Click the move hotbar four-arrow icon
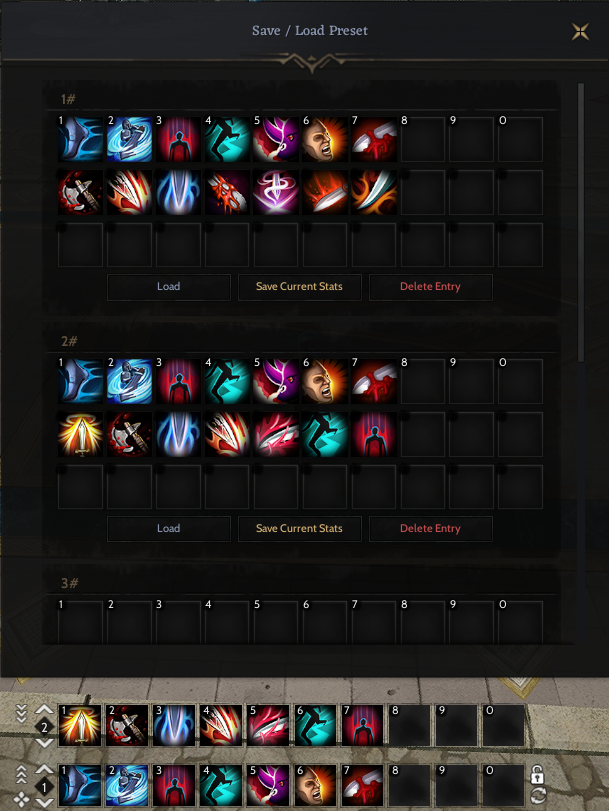The image size is (609, 811). tap(21, 800)
